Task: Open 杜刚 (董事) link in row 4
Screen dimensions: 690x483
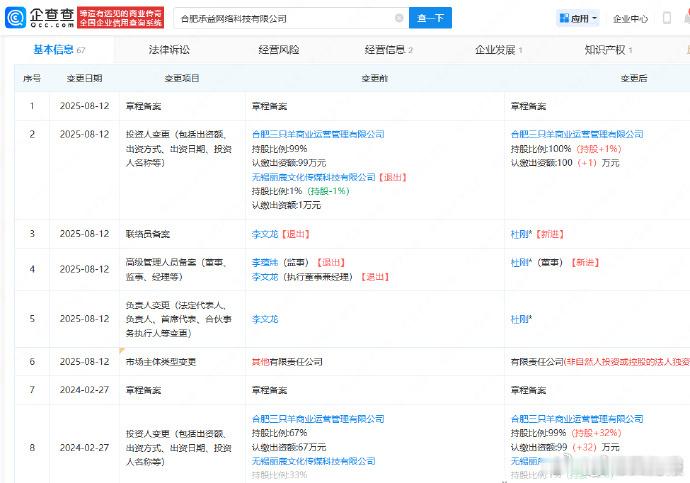Action: [x=521, y=263]
